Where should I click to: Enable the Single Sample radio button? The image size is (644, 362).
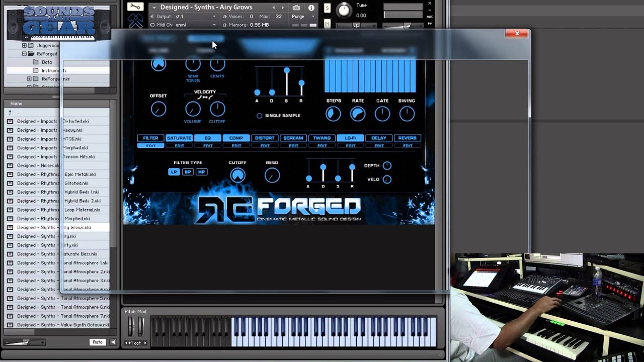260,116
